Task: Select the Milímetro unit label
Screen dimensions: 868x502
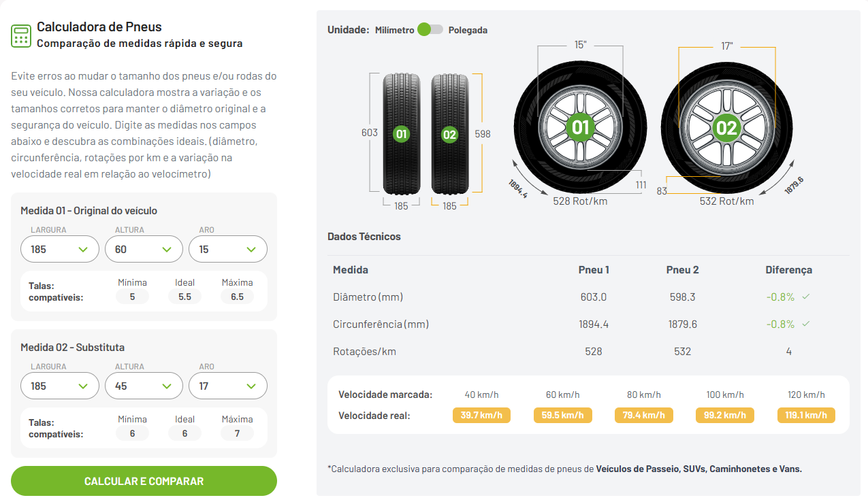Action: [395, 30]
